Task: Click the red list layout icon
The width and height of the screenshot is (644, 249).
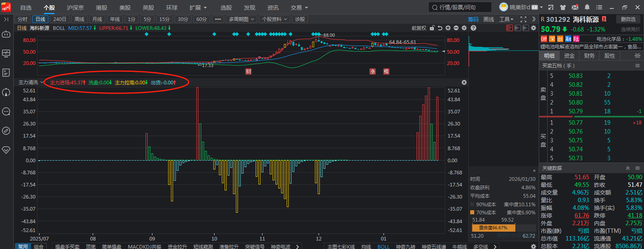Action: point(509,28)
